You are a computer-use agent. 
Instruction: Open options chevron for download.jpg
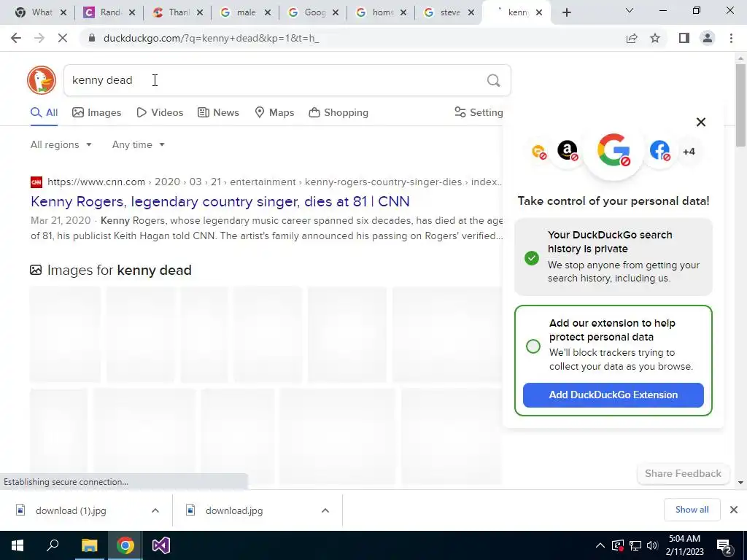[x=325, y=510]
